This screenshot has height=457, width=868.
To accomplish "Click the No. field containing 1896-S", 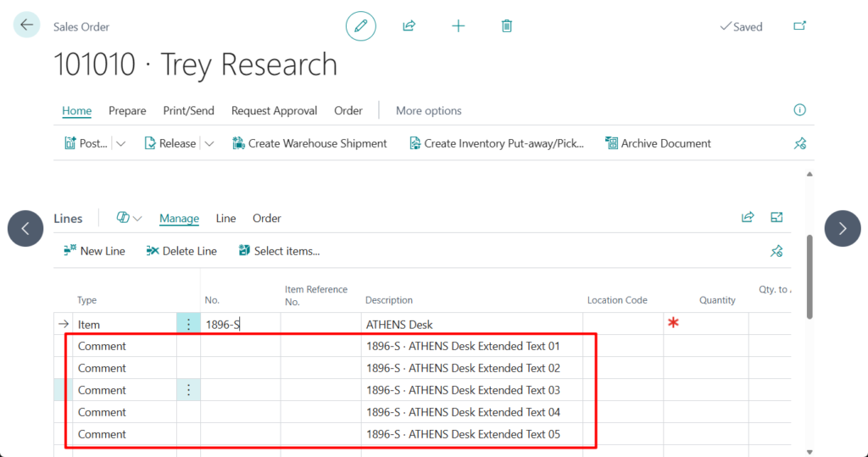I will coord(240,325).
